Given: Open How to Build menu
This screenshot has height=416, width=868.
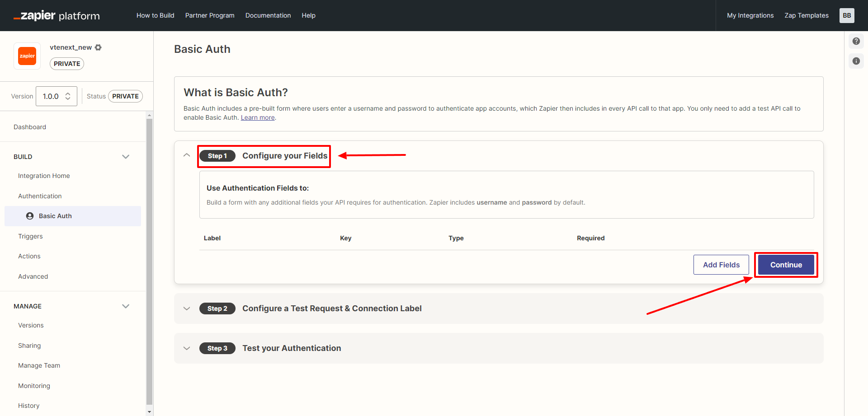Looking at the screenshot, I should tap(155, 15).
